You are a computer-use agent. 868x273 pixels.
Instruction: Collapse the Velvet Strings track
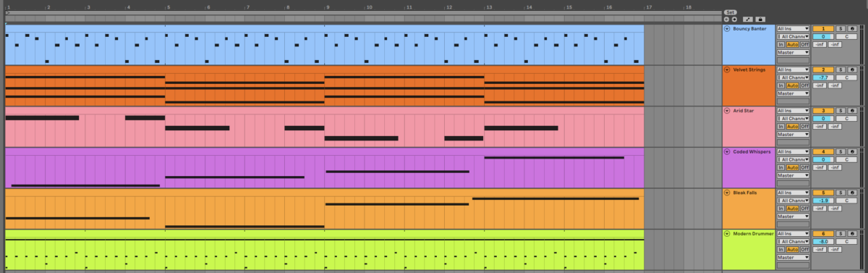point(727,70)
